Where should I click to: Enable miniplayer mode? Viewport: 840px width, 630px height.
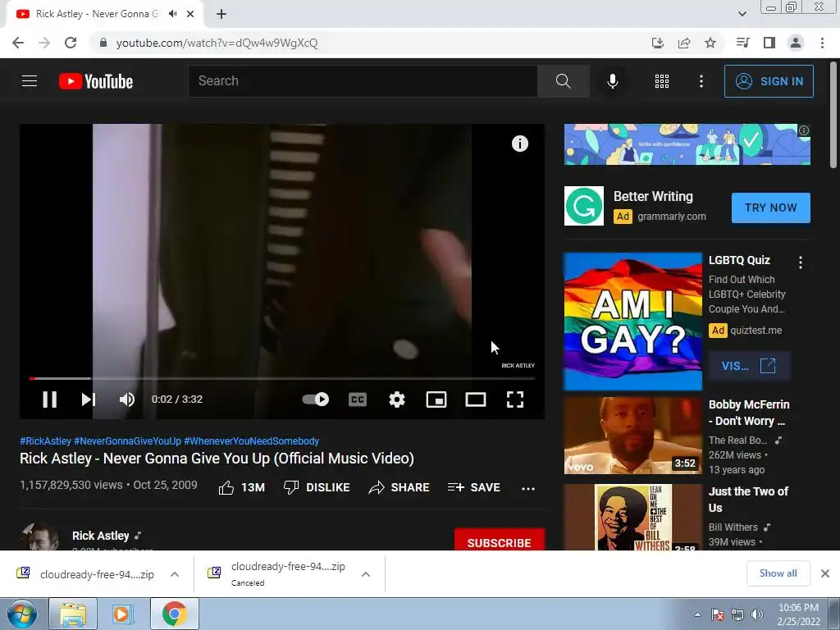tap(436, 399)
